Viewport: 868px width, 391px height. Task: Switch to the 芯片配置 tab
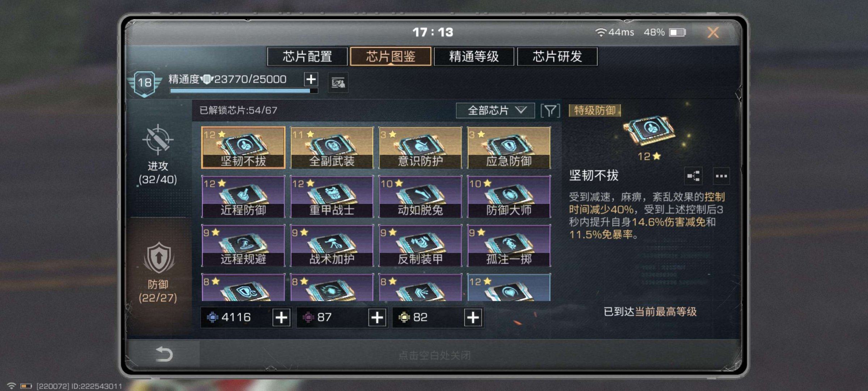pyautogui.click(x=307, y=56)
